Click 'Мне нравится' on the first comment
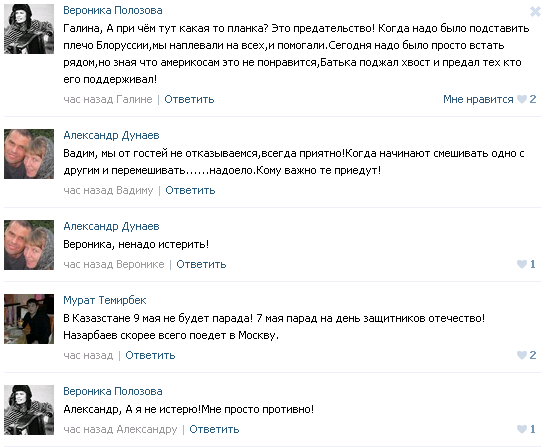 pos(478,99)
